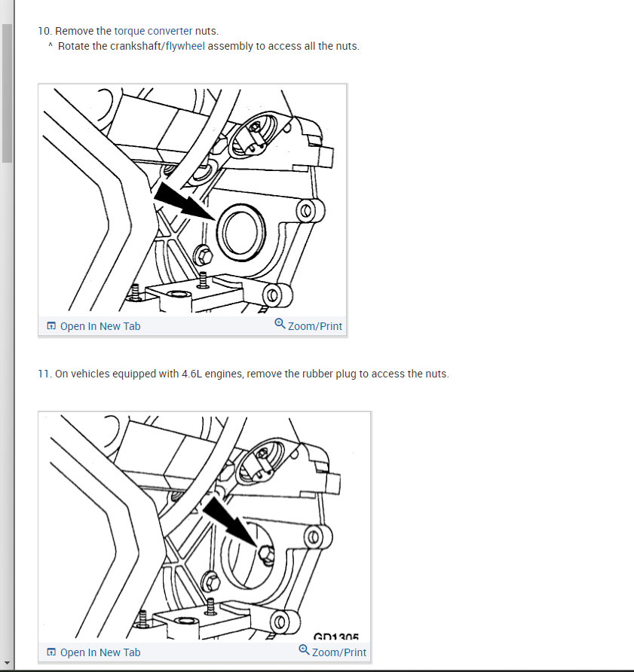Click step 10 Remove the nuts text
The image size is (634, 672).
point(128,31)
